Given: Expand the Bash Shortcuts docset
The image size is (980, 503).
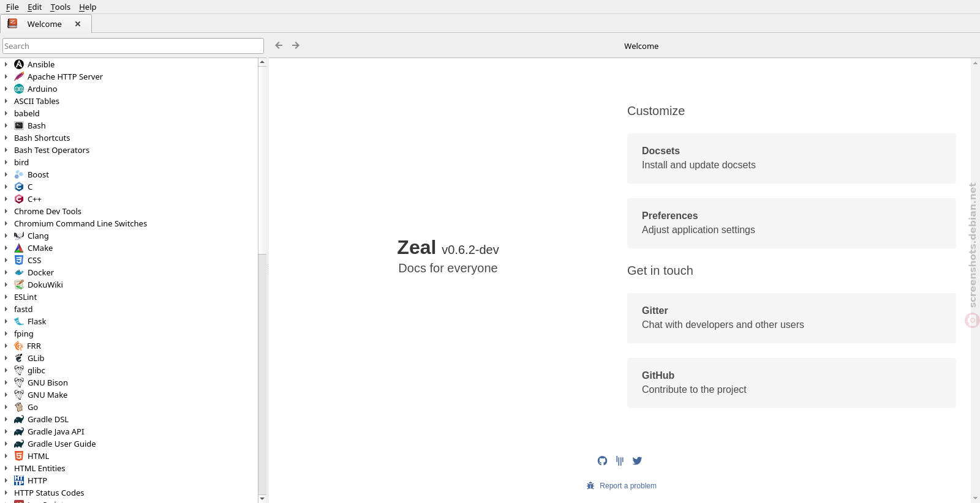Looking at the screenshot, I should (6, 138).
